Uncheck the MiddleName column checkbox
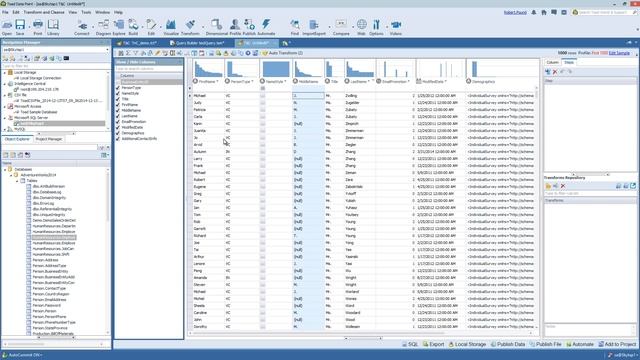The width and height of the screenshot is (640, 360). coord(118,110)
